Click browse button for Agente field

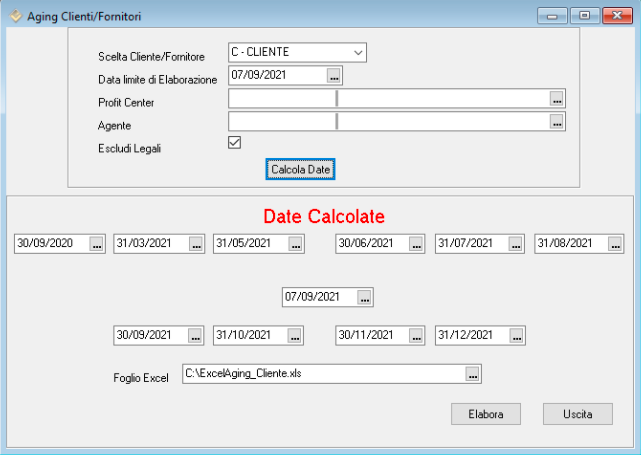click(x=557, y=121)
